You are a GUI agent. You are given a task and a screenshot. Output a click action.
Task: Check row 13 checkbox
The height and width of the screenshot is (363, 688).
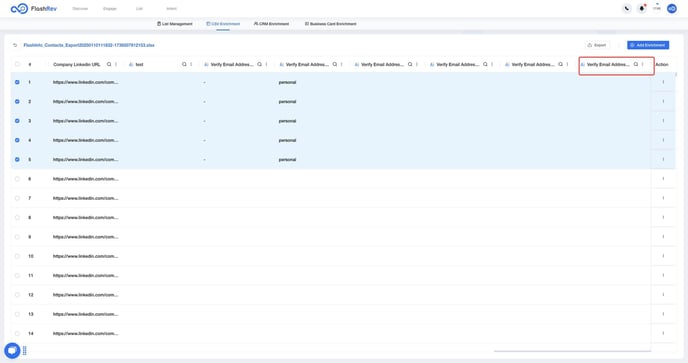tap(17, 314)
